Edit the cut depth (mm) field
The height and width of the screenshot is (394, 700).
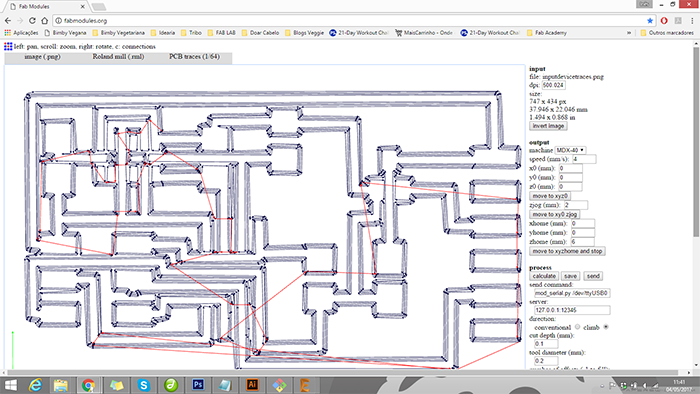coord(546,344)
